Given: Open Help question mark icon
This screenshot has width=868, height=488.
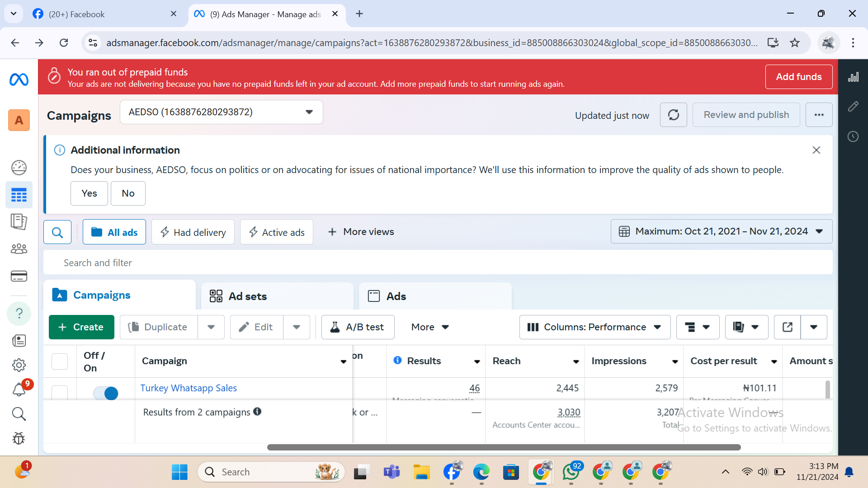Looking at the screenshot, I should [19, 313].
